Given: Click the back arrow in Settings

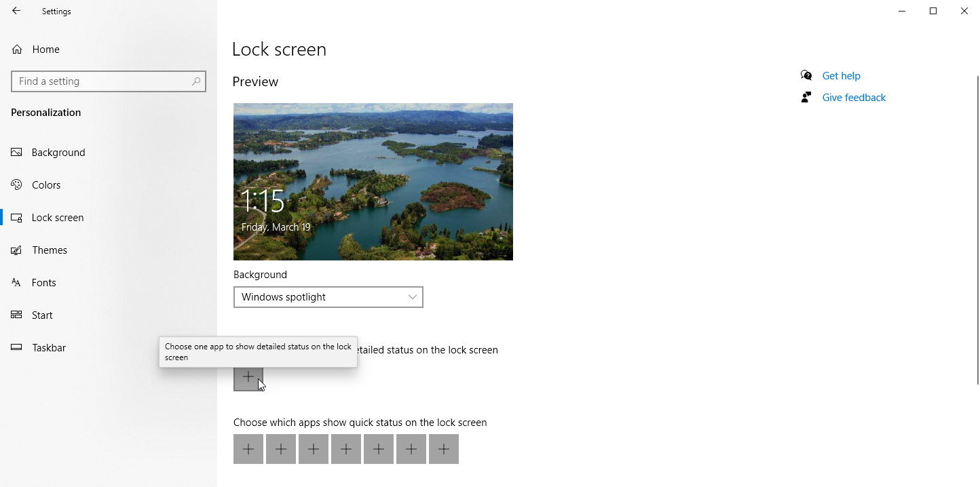Looking at the screenshot, I should (x=16, y=11).
